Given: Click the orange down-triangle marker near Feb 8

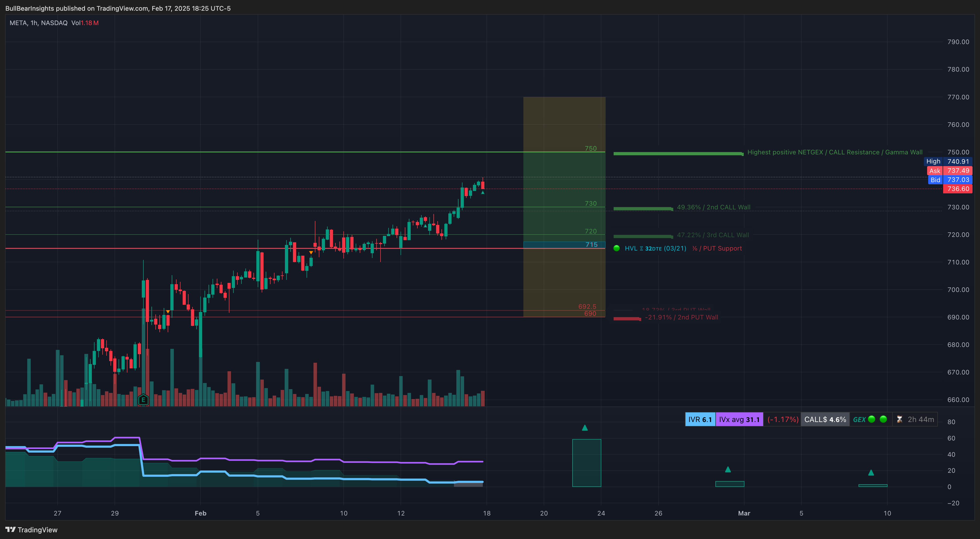Looking at the screenshot, I should tap(311, 253).
